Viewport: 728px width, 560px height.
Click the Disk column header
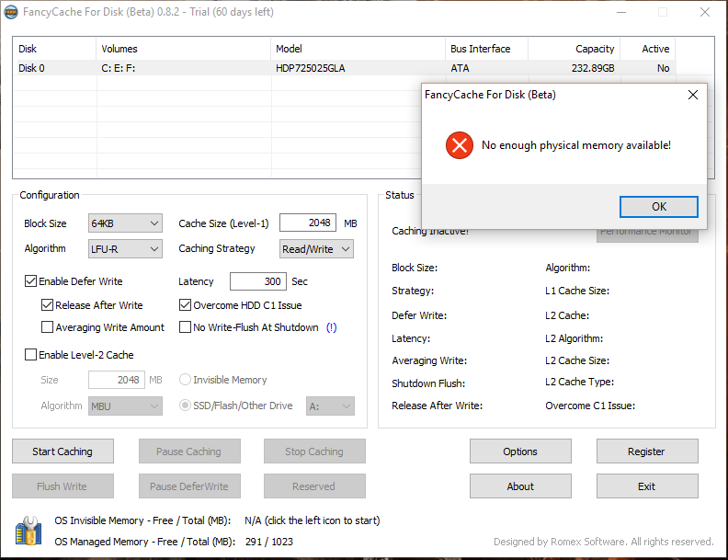(x=55, y=49)
